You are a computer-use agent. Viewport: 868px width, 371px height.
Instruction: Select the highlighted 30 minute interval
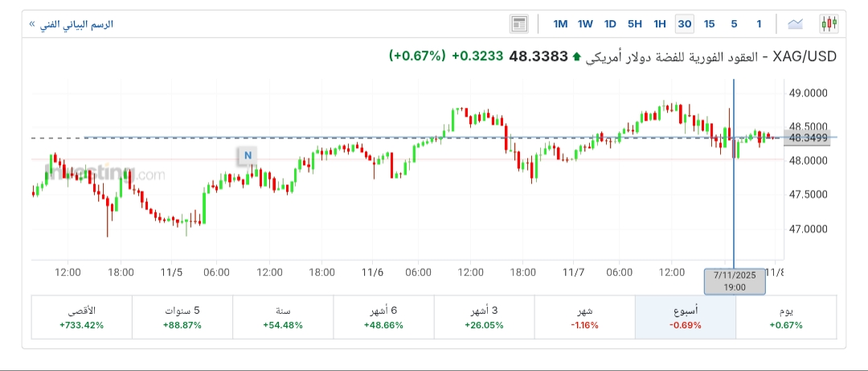(x=685, y=23)
